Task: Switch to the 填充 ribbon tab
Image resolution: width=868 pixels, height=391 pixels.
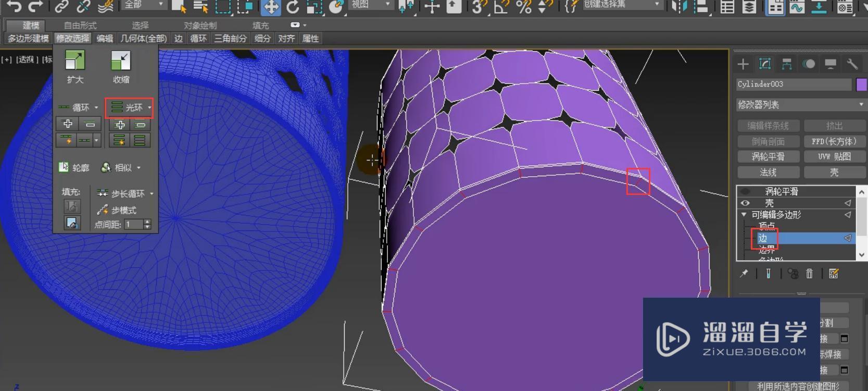Action: pos(260,25)
